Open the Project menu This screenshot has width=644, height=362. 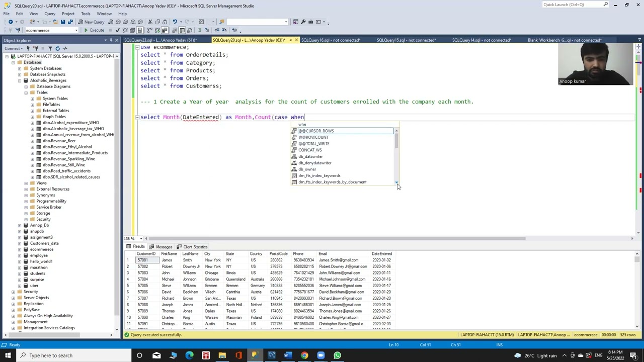tap(68, 14)
